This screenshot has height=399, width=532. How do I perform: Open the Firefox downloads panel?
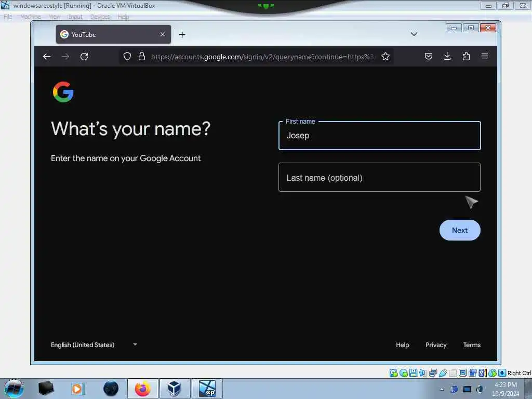(447, 56)
